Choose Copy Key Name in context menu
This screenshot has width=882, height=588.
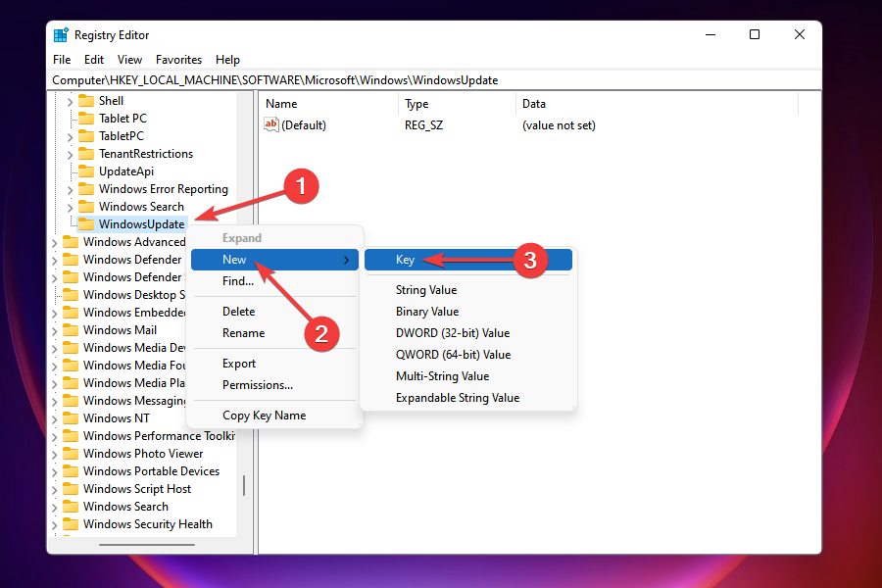tap(274, 416)
